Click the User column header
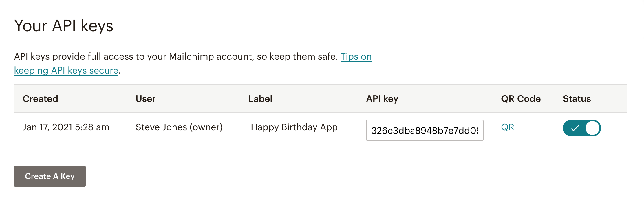 [x=145, y=99]
